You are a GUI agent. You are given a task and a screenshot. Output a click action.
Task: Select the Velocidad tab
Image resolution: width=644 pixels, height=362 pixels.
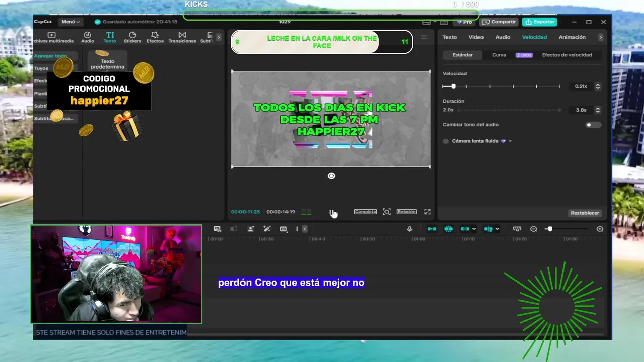534,37
